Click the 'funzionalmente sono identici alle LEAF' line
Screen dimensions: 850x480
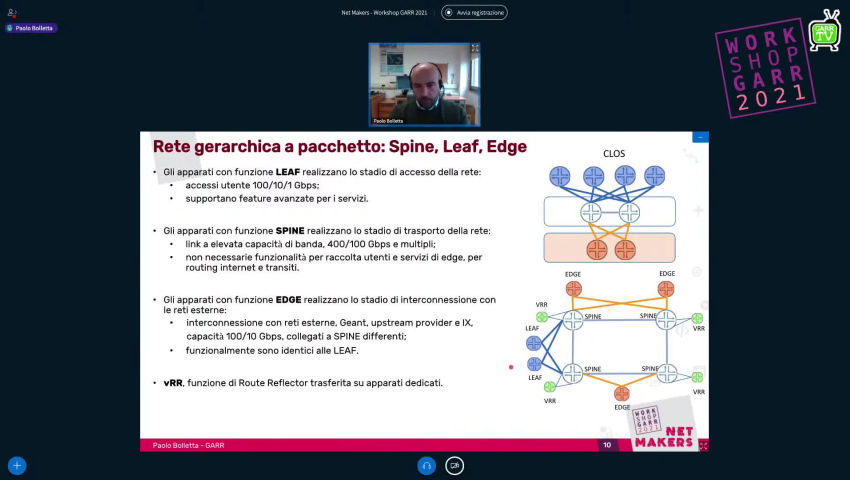[272, 350]
